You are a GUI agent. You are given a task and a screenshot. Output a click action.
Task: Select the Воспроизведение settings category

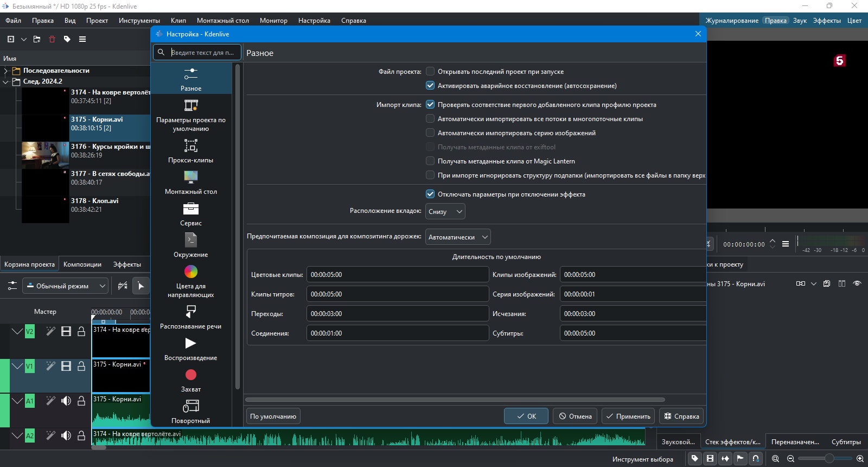(190, 349)
